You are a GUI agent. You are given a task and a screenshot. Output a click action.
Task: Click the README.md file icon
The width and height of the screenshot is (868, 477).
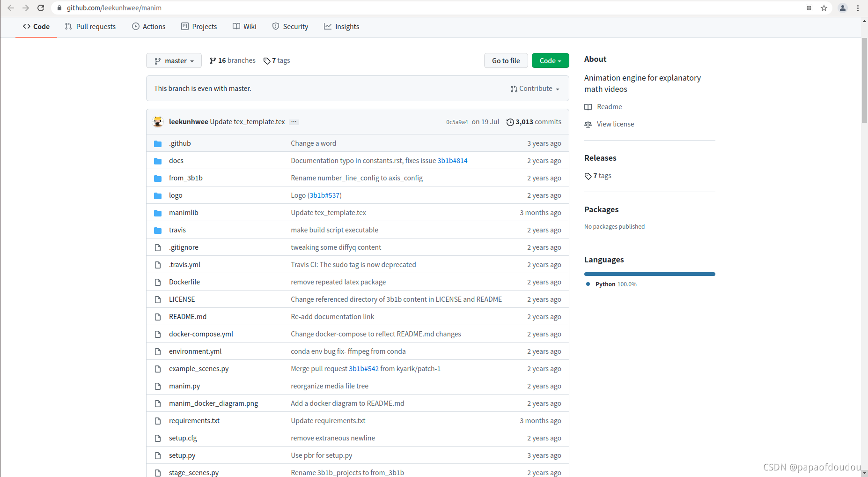coord(158,317)
